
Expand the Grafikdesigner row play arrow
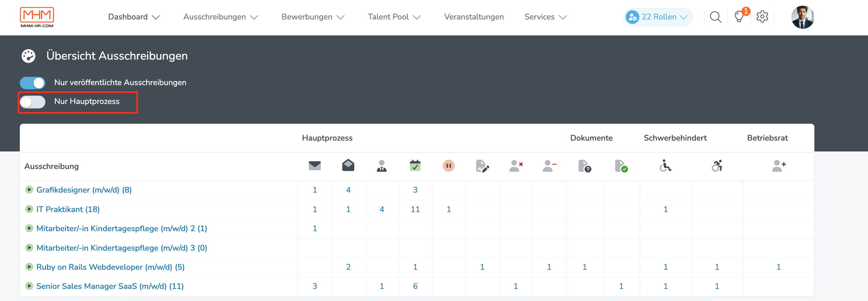(29, 189)
